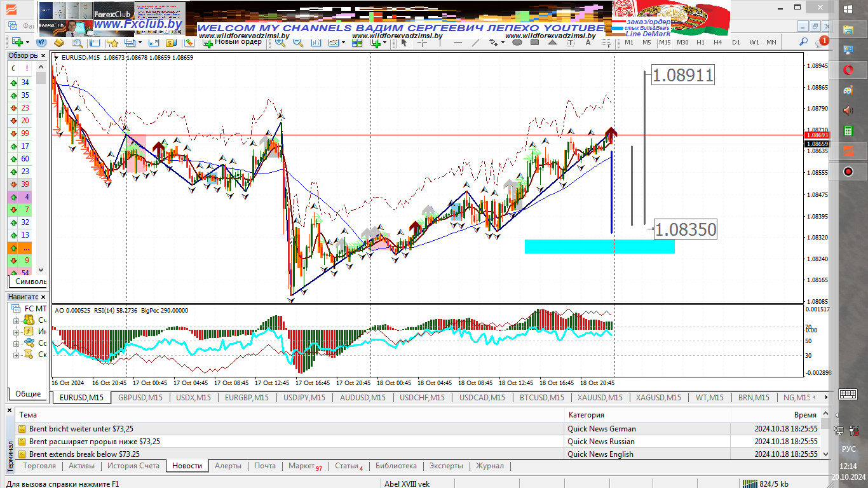The height and width of the screenshot is (488, 868).
Task: Expand the scripts node in Navigator
Action: 16,355
